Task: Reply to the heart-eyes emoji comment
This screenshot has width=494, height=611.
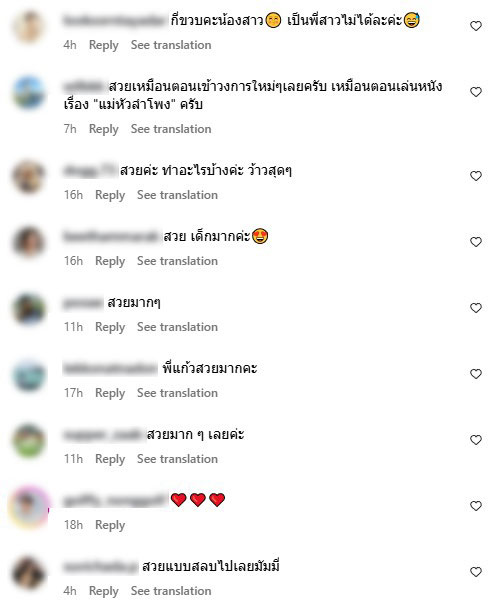Action: tap(110, 261)
